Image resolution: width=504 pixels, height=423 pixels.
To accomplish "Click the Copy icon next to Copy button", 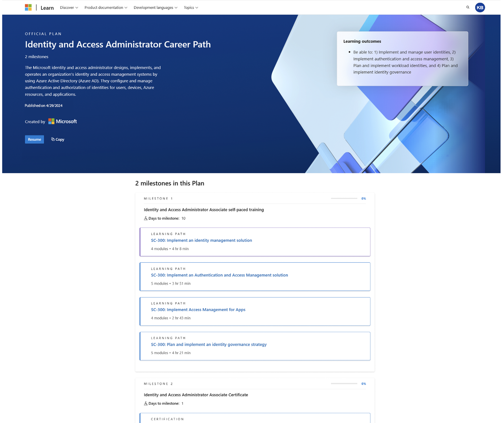I will coord(53,139).
